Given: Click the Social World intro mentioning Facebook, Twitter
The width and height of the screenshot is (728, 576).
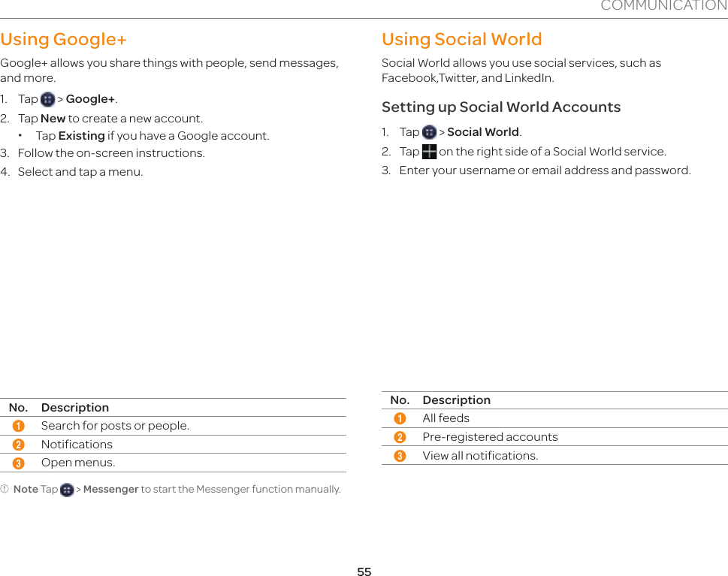Looking at the screenshot, I should [521, 70].
